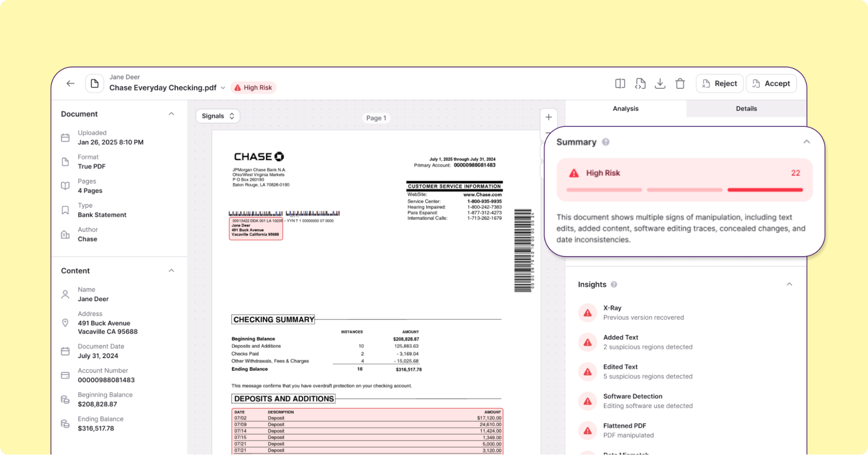Click the Software Detection warning icon
This screenshot has width=868, height=455.
pyautogui.click(x=587, y=402)
